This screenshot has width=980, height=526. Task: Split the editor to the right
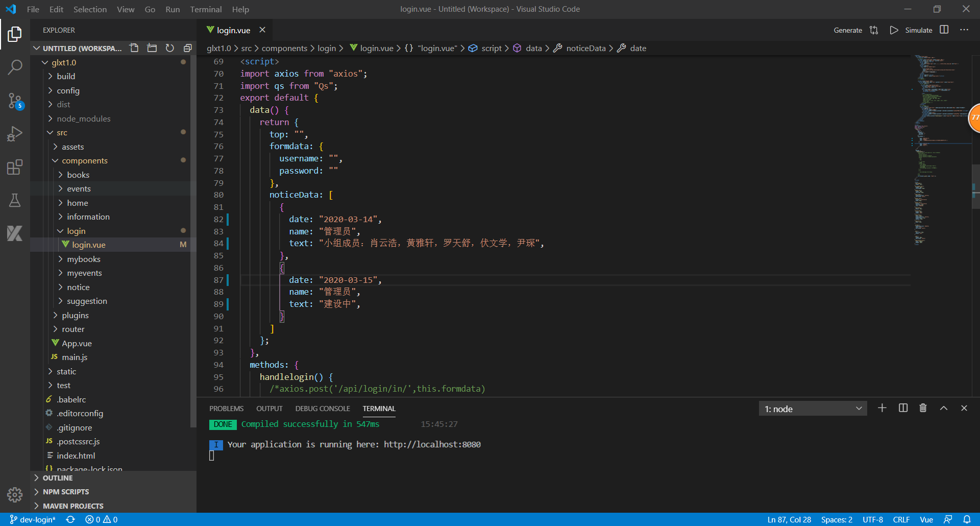944,30
